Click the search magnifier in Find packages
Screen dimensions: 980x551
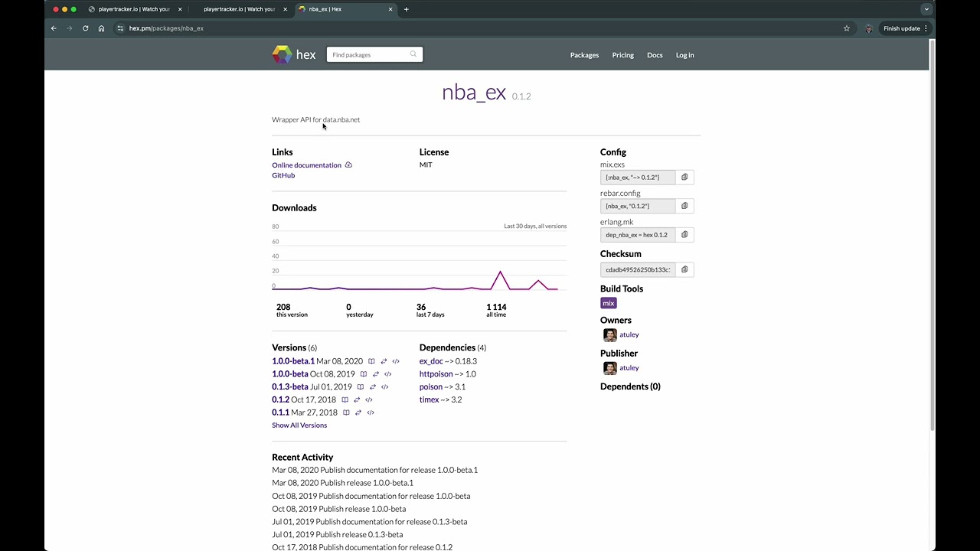click(413, 54)
